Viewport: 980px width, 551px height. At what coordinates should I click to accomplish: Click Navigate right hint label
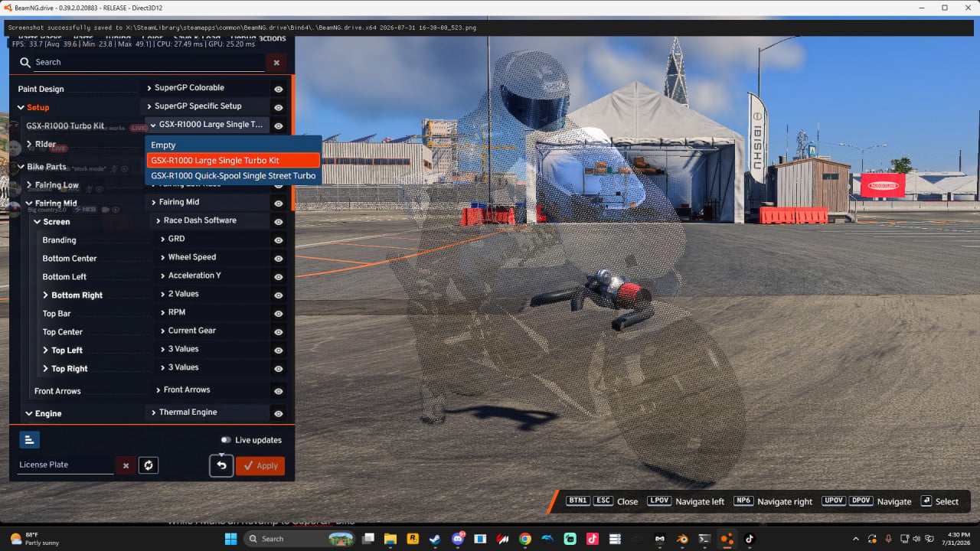point(785,502)
